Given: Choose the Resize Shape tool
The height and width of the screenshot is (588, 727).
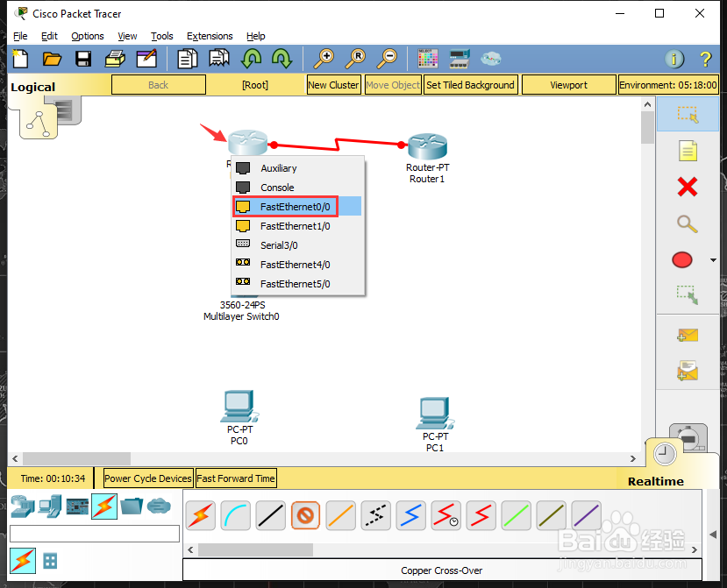Looking at the screenshot, I should [688, 295].
